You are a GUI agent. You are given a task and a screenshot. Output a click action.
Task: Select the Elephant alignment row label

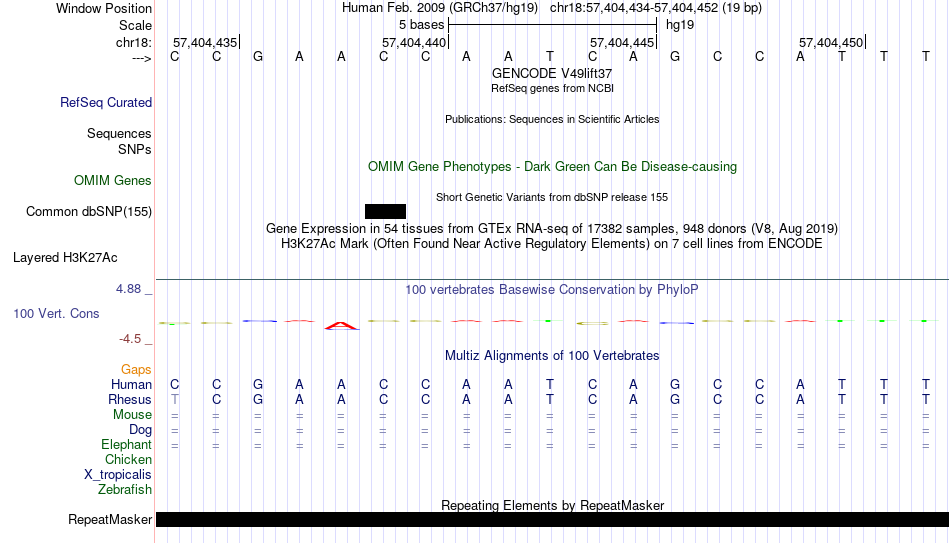pos(126,444)
